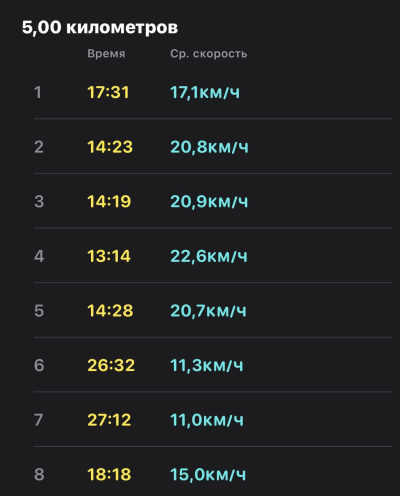Click the 22,6км/ч speed value
400x496 pixels.
pos(209,256)
